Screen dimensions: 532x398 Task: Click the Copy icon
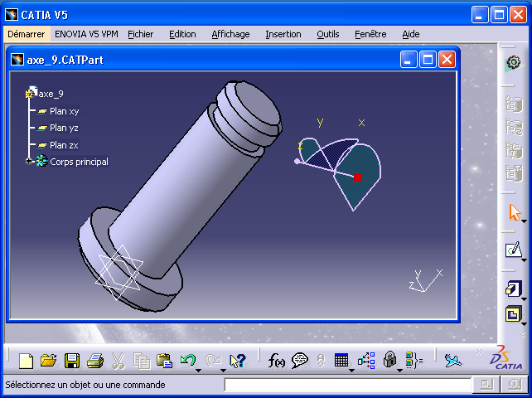[x=142, y=361]
